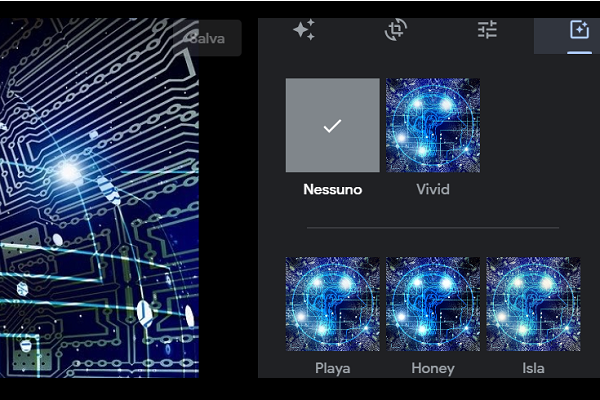Image resolution: width=600 pixels, height=400 pixels.
Task: Open the Crop and rotate tab
Action: click(x=396, y=29)
